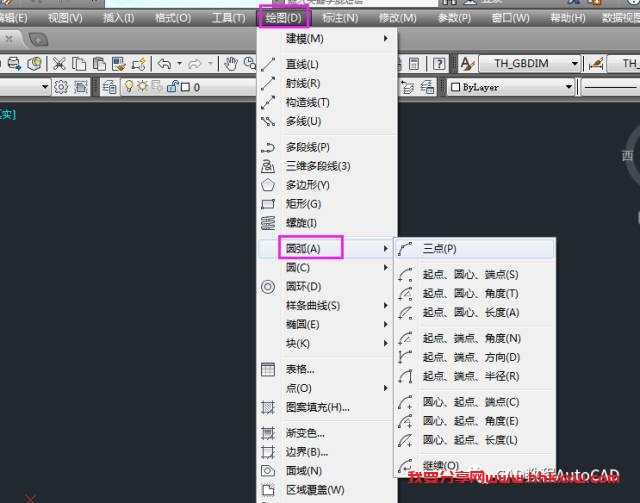Click the match properties brush icon

tap(119, 64)
